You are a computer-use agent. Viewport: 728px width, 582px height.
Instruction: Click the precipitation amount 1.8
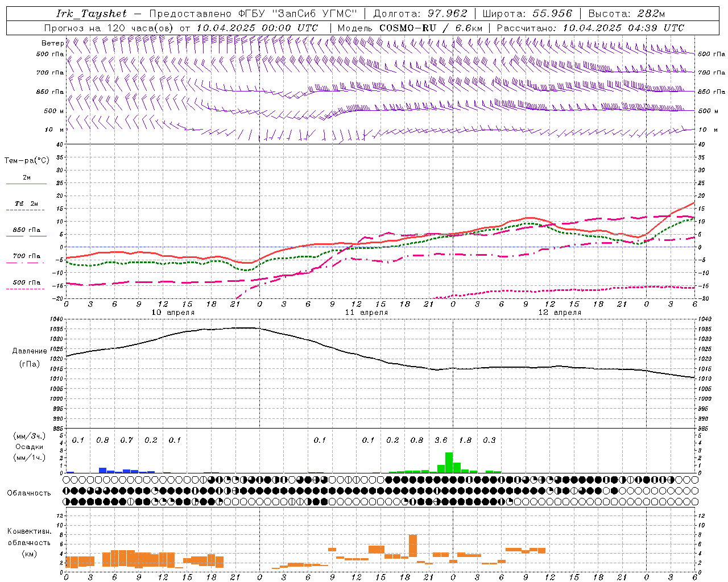(465, 440)
